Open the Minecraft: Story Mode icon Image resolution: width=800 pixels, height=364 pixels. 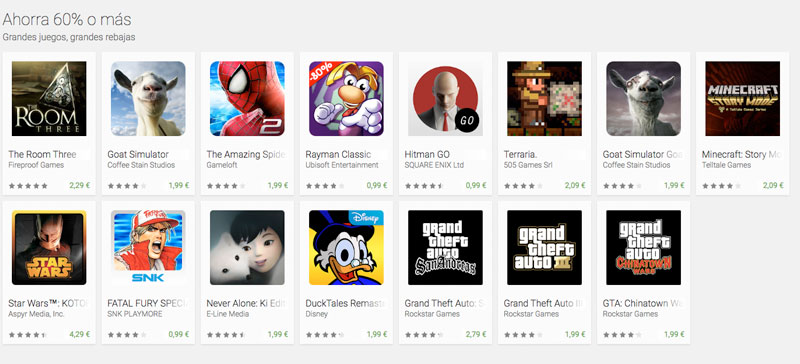click(x=742, y=99)
